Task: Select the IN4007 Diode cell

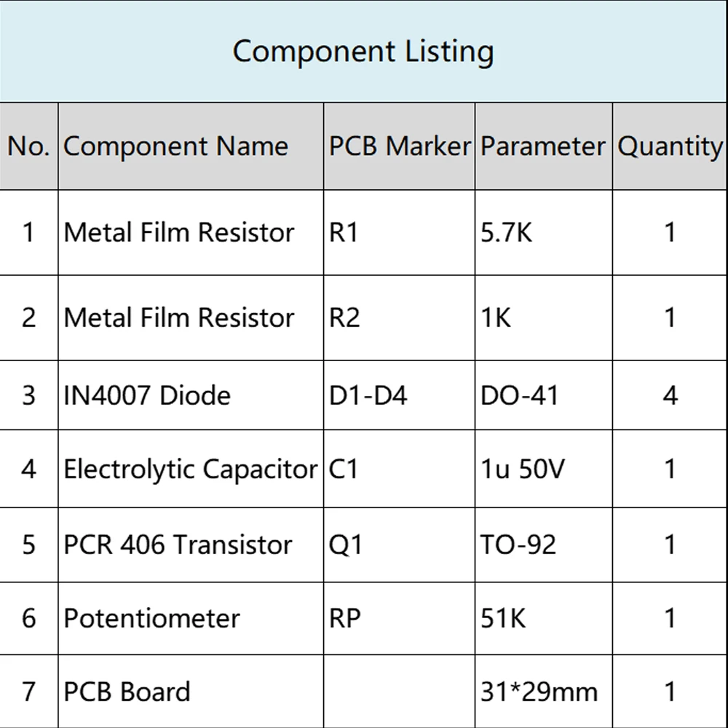Action: pyautogui.click(x=191, y=395)
